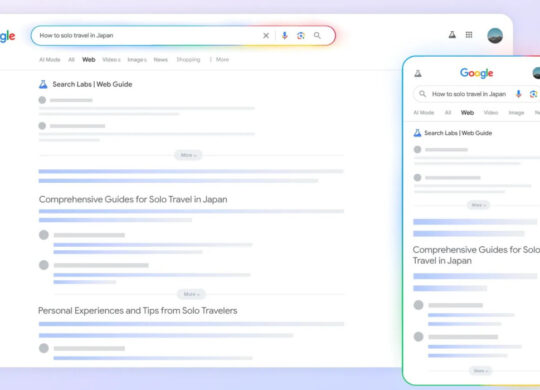Click the magnifier search icon in desktop bar
The height and width of the screenshot is (390, 540).
coord(317,35)
